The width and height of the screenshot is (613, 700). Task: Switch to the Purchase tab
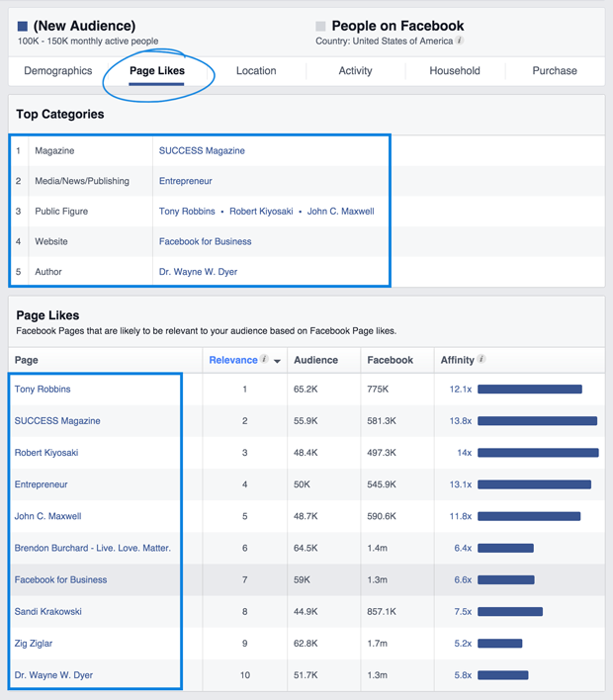coord(555,70)
